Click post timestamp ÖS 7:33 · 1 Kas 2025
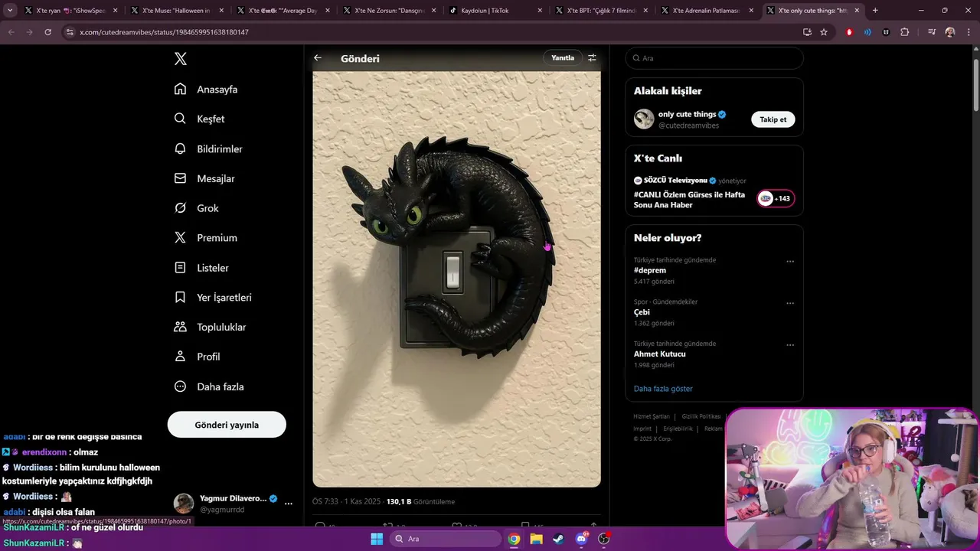 tap(347, 502)
